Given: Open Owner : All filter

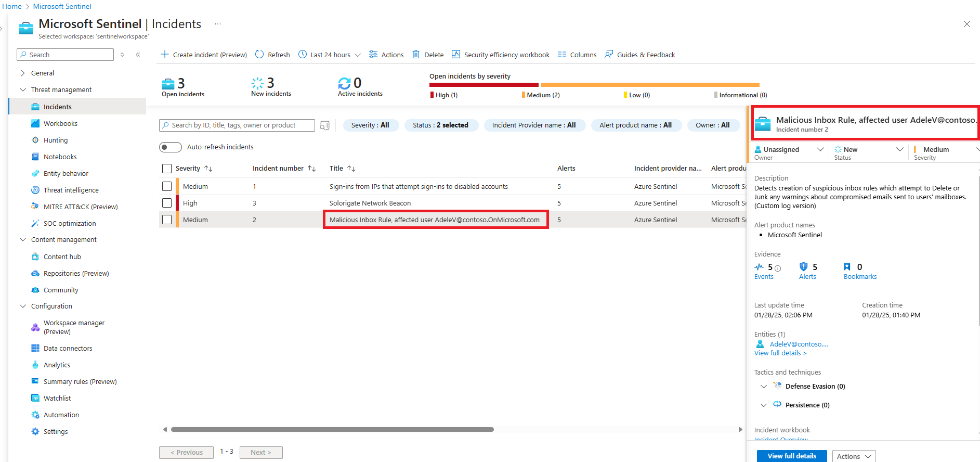Looking at the screenshot, I should point(713,125).
